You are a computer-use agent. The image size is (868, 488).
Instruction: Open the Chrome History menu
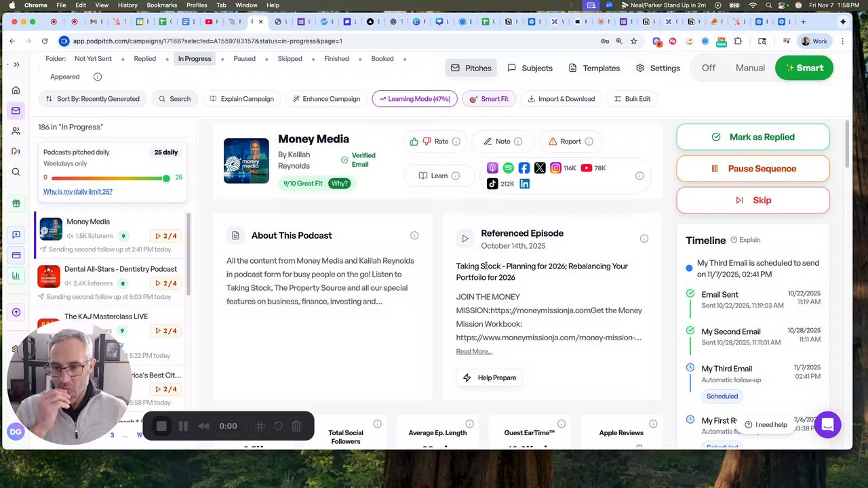127,5
